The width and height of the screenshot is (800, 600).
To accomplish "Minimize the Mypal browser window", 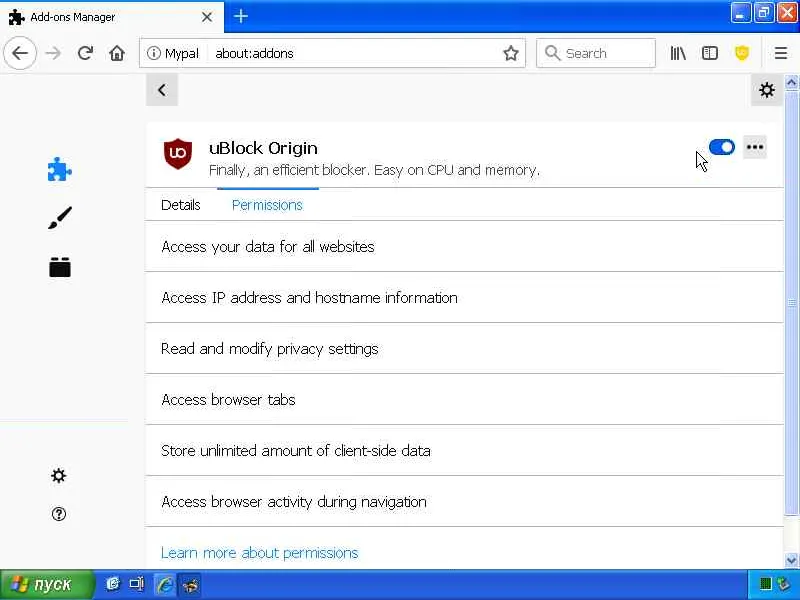I will pos(740,13).
